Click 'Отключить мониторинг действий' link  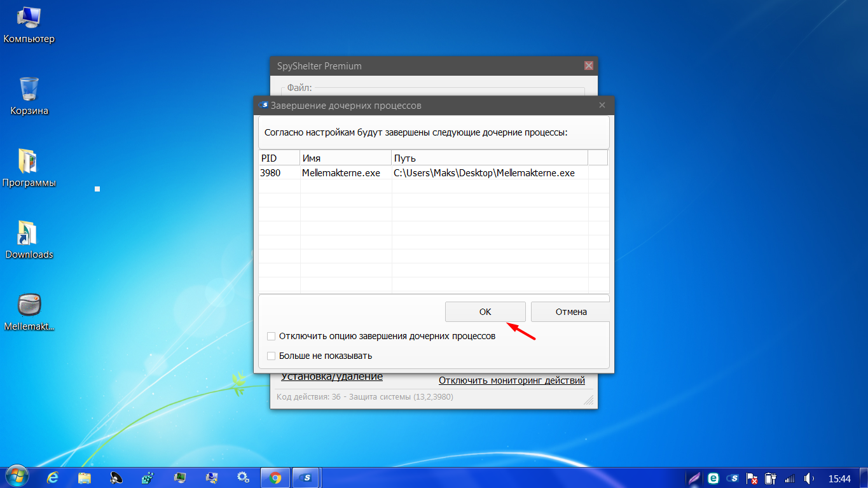pos(512,380)
